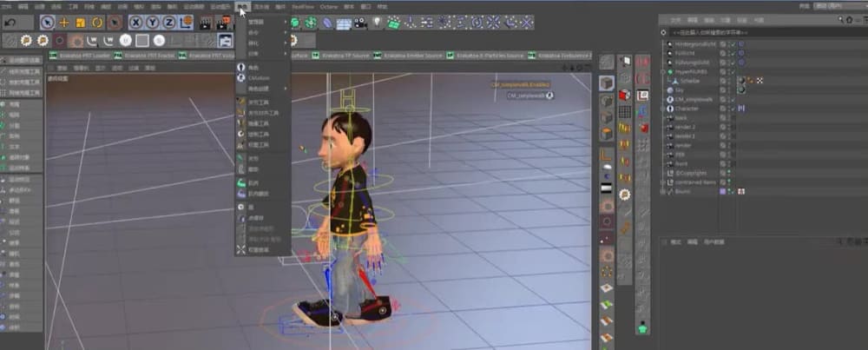Toggle the Y axis lock
The height and width of the screenshot is (350, 868).
point(153,23)
